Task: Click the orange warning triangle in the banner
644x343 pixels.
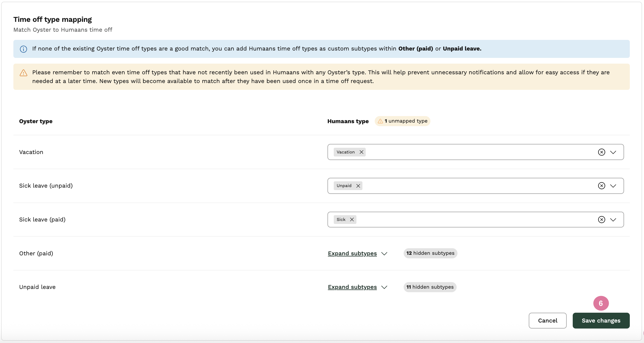Action: [x=23, y=73]
